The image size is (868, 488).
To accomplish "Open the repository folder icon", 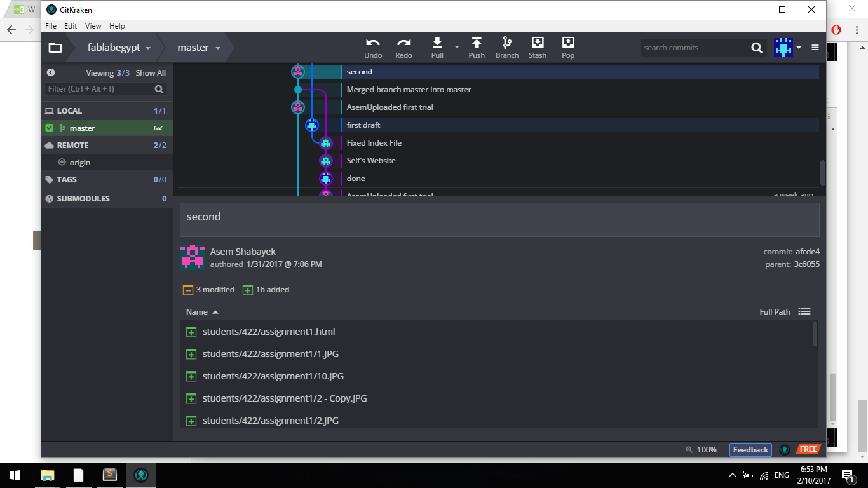I will [x=55, y=48].
